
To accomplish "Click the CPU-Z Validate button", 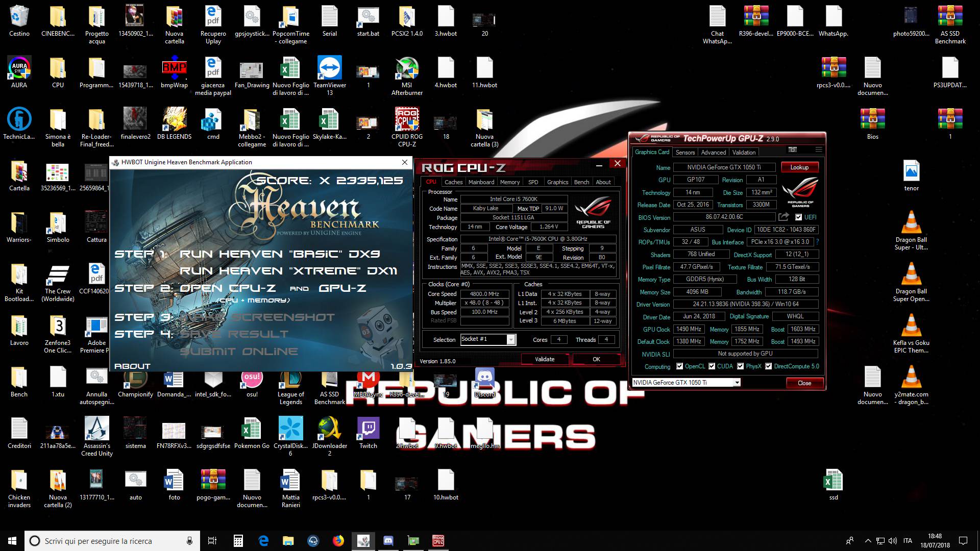I will [x=545, y=359].
